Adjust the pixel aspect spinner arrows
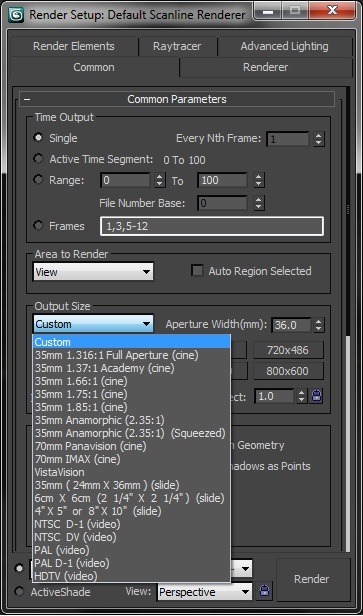The width and height of the screenshot is (363, 616). point(302,396)
